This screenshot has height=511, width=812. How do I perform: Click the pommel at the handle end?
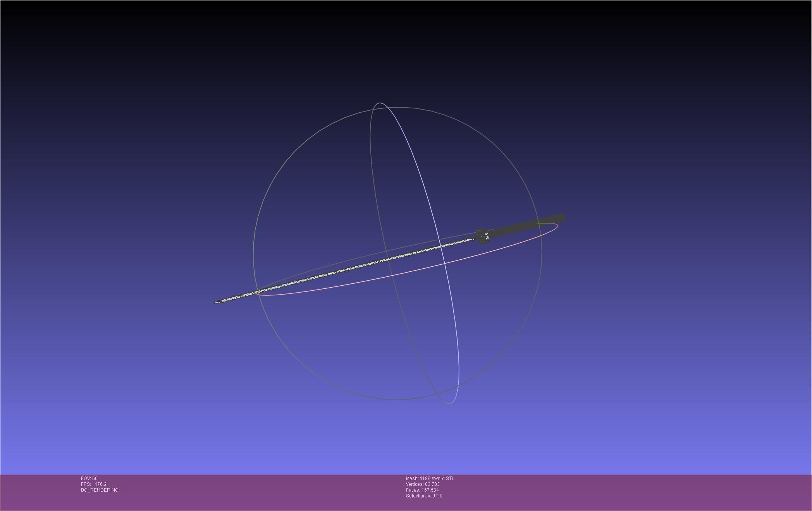pyautogui.click(x=560, y=218)
